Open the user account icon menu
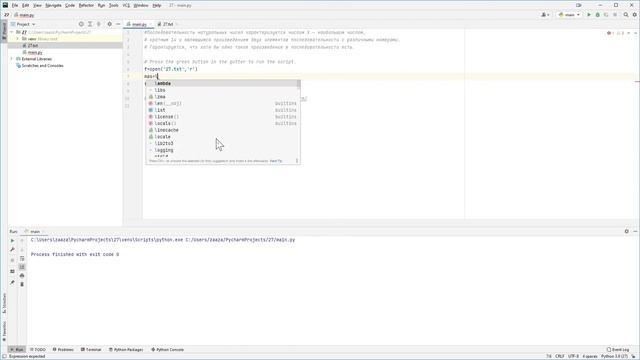This screenshot has height=360, width=640. pos(545,15)
